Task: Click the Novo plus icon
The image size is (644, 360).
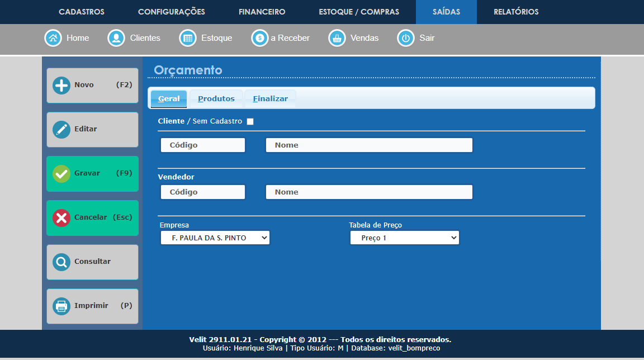Action: coord(61,86)
